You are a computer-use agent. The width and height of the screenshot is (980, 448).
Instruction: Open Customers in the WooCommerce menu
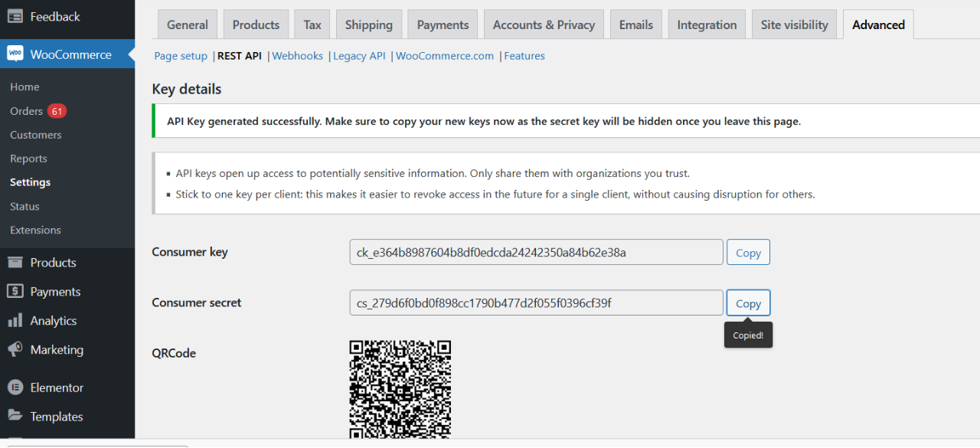coord(36,135)
